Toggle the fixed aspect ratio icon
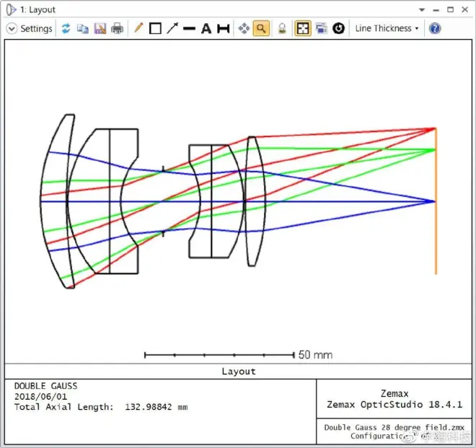Screen dimensions: 476x448 [303, 29]
